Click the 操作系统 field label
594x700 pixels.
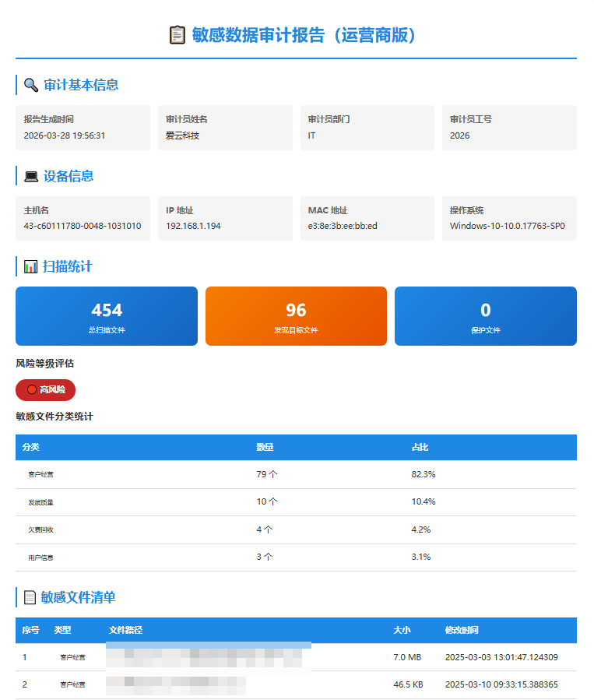point(467,210)
